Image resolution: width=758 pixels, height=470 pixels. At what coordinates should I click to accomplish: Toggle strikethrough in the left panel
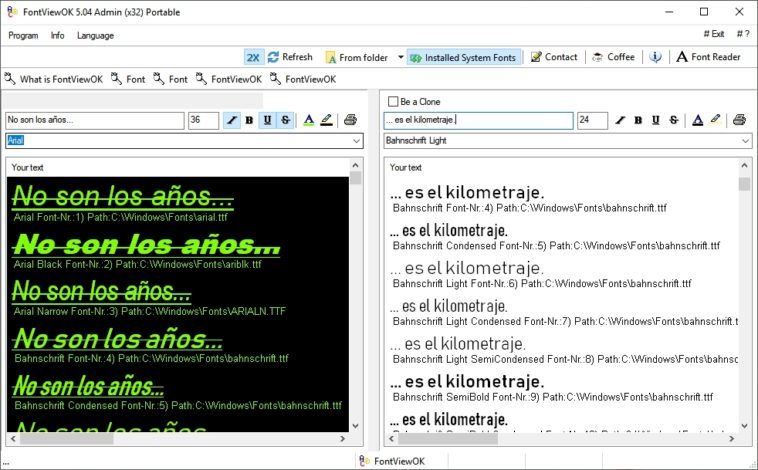(286, 120)
